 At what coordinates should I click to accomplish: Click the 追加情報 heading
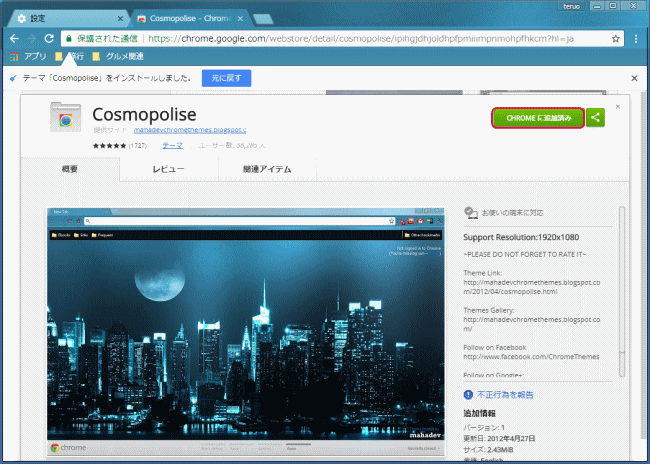[480, 413]
